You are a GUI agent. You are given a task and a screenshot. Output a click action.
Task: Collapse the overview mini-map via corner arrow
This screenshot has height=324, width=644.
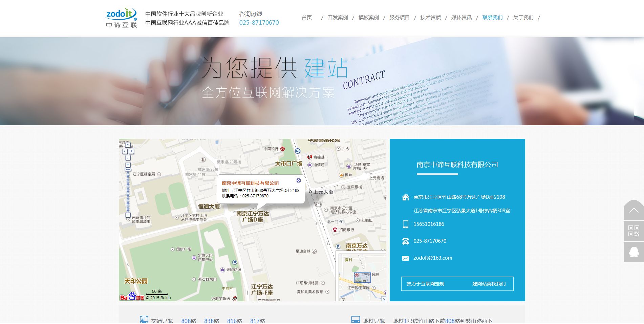coord(383,299)
